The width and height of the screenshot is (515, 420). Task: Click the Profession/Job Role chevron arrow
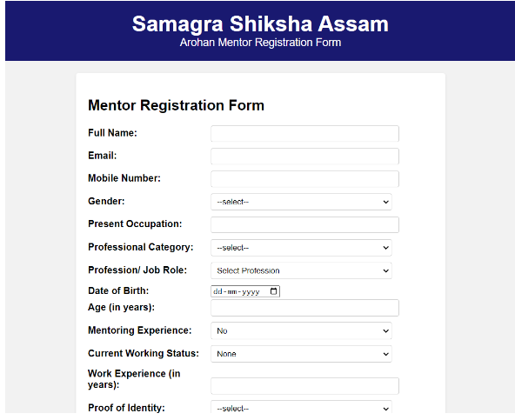[386, 271]
